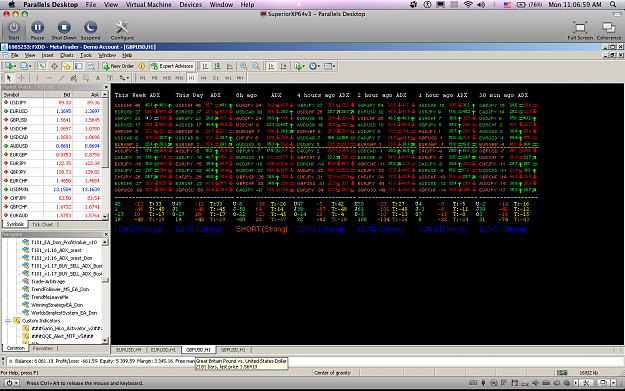Select the arrow cursor tool
The image size is (625, 391).
[x=9, y=78]
